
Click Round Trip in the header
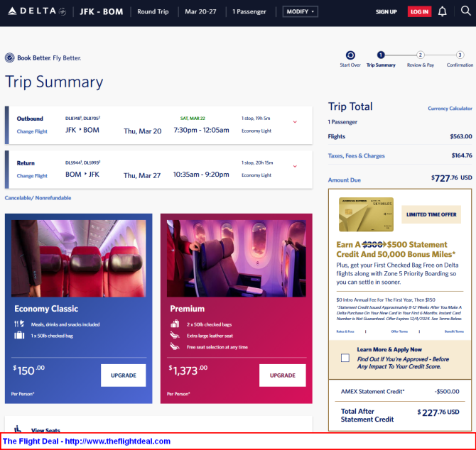point(153,11)
